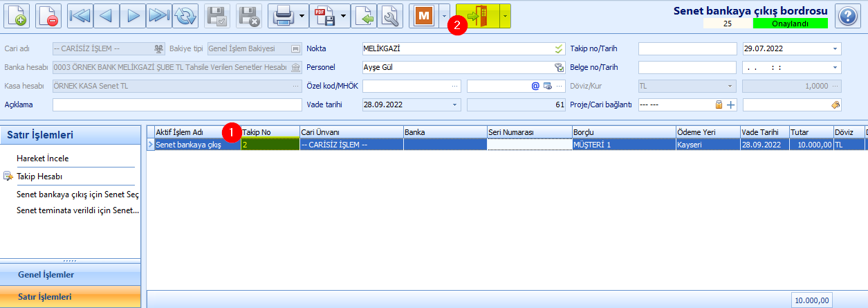Export to PDF using the PDF save icon

coord(324,15)
